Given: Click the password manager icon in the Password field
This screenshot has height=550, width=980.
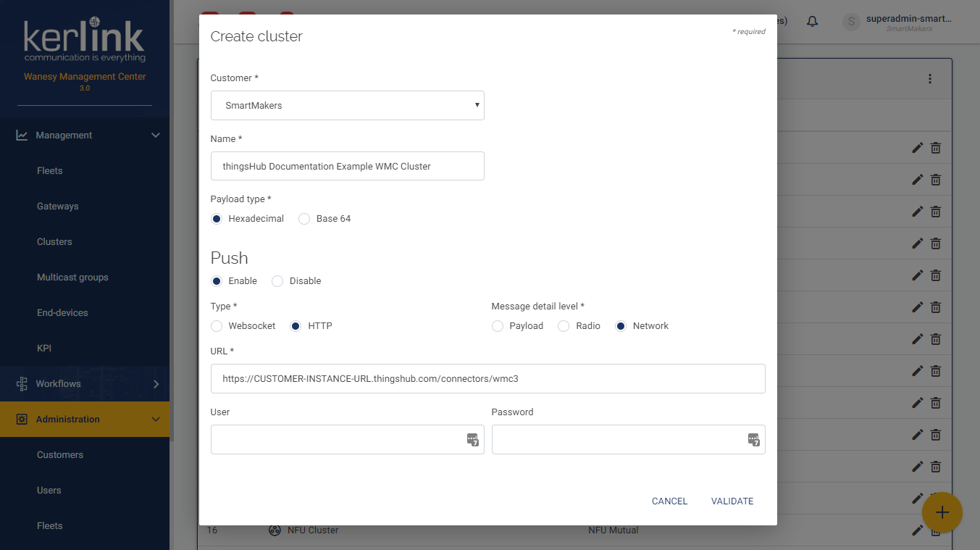Looking at the screenshot, I should [x=753, y=439].
